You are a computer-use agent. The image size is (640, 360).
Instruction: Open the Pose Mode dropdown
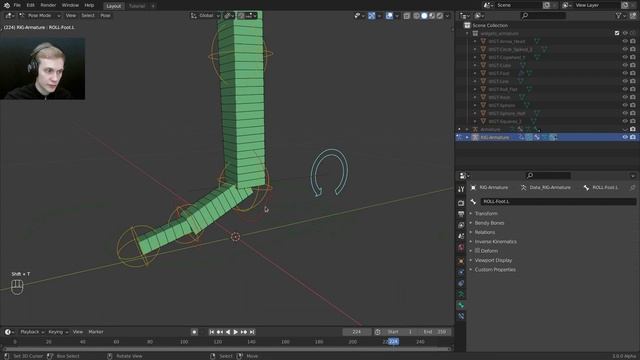(40, 16)
